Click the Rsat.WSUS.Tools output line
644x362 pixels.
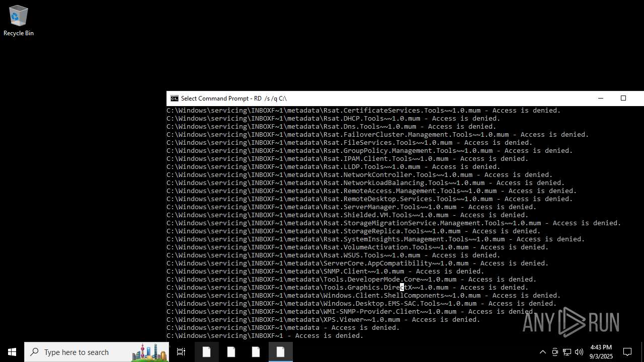click(334, 255)
